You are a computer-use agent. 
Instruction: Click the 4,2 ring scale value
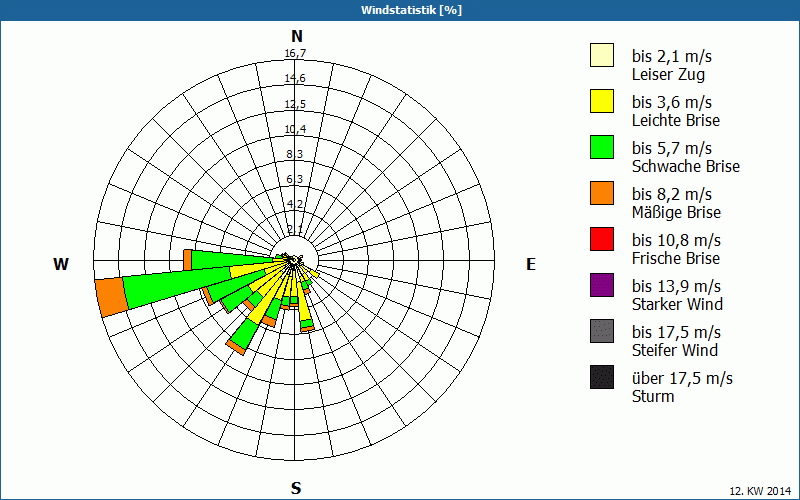tap(295, 205)
